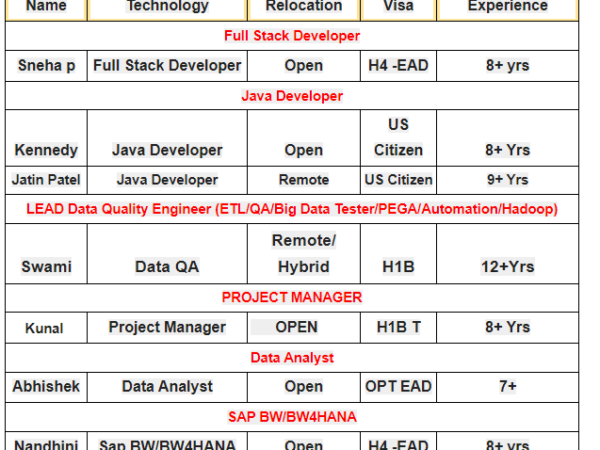Select the H1B T visa cell
This screenshot has height=450, width=600.
click(x=398, y=327)
